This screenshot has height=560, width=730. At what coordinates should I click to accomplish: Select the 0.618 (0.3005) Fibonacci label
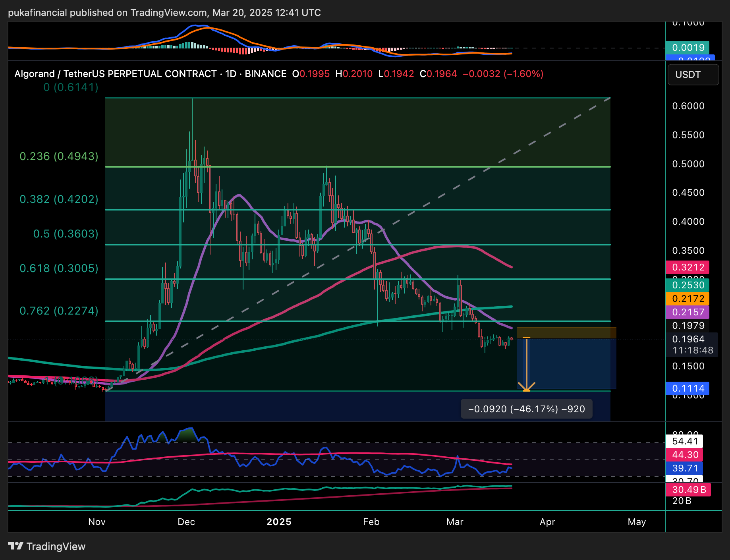tap(59, 268)
